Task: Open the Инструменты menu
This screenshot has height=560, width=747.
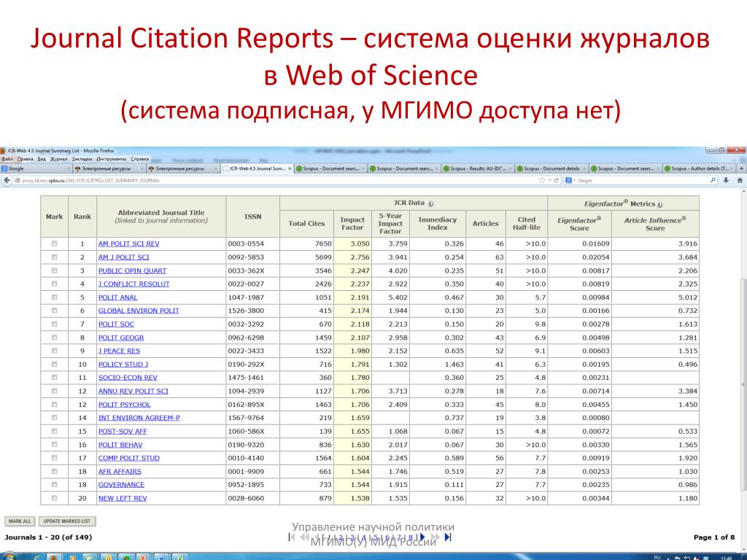Action: [112, 158]
